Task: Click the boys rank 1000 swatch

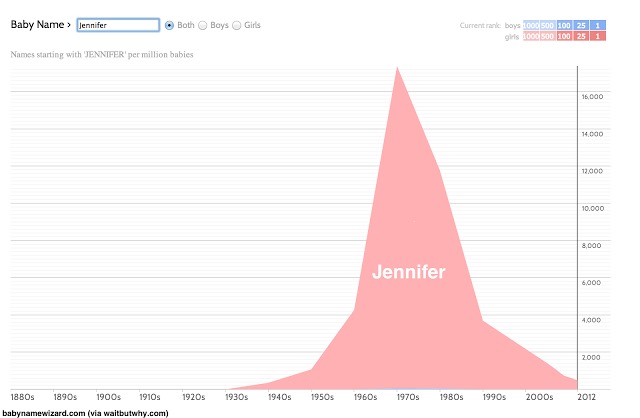Action: [x=531, y=25]
